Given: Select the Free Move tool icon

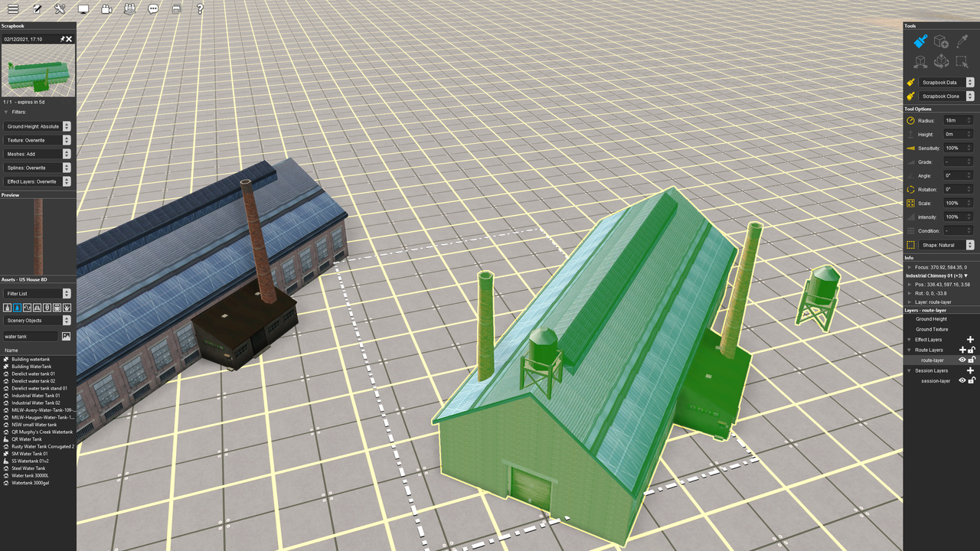Looking at the screenshot, I should (x=920, y=62).
